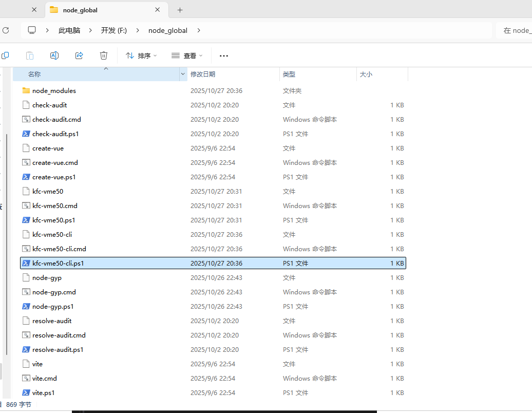Click the kfc-vme50.ps1 PowerShell icon
The width and height of the screenshot is (532, 413).
[x=26, y=220]
